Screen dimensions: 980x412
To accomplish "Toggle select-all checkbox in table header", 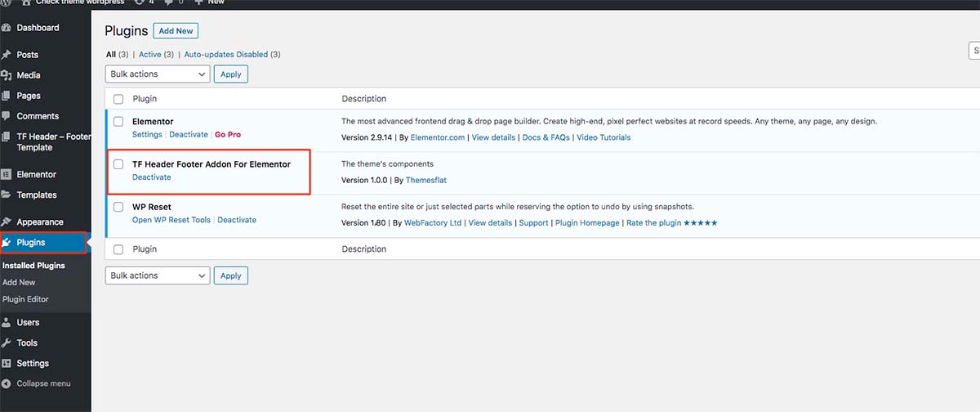I will tap(118, 99).
